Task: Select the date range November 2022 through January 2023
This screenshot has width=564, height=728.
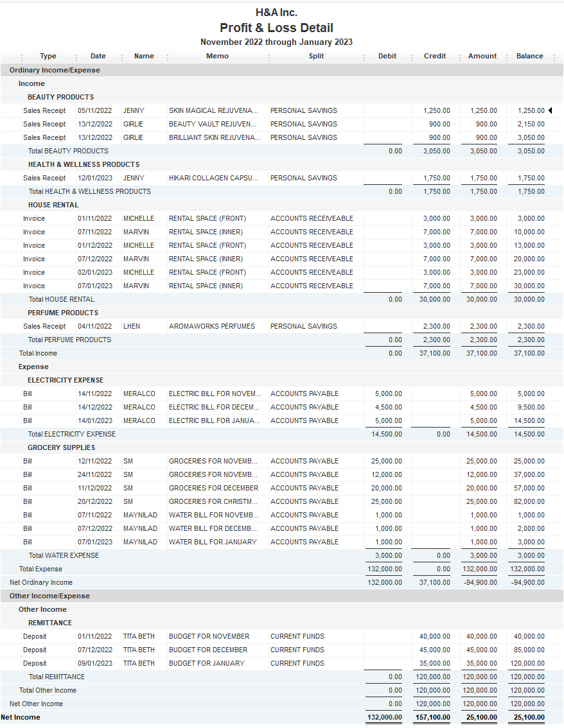Action: [276, 42]
